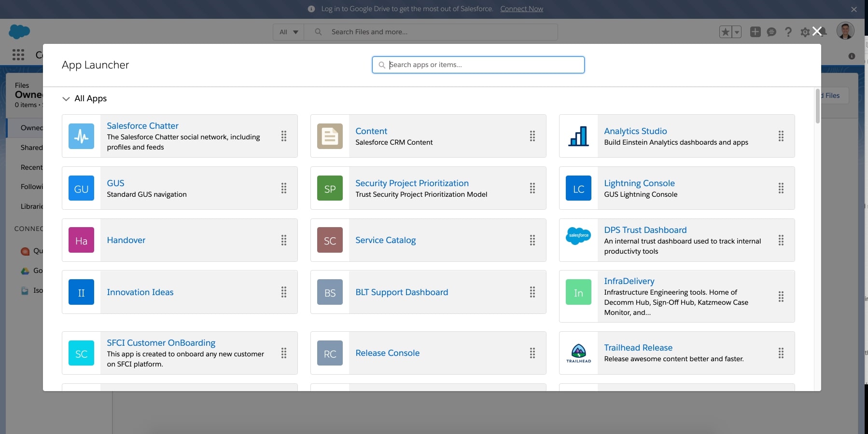Click drag handle on BLT Support Dashboard tile
Viewport: 868px width, 434px height.
point(532,292)
